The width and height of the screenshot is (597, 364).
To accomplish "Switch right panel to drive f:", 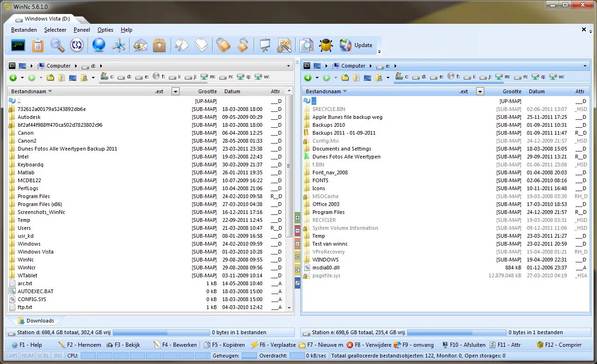I will click(x=453, y=76).
